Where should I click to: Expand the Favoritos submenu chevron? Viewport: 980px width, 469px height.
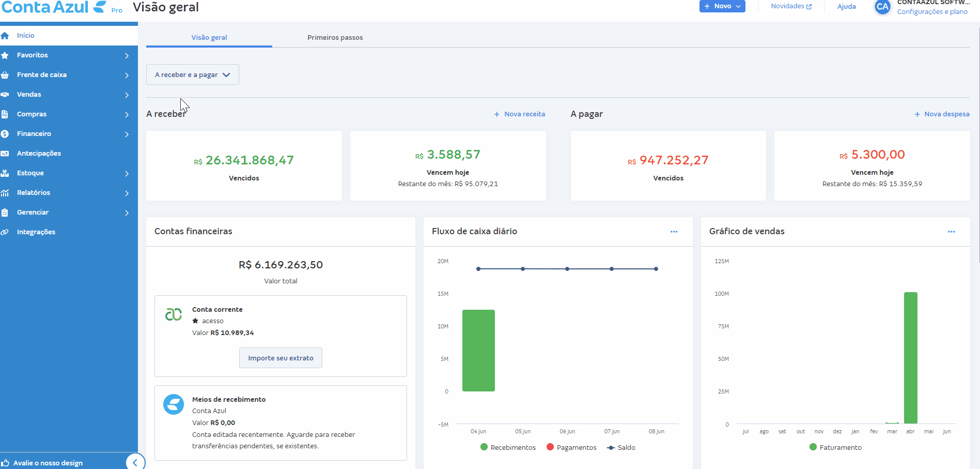tap(127, 55)
